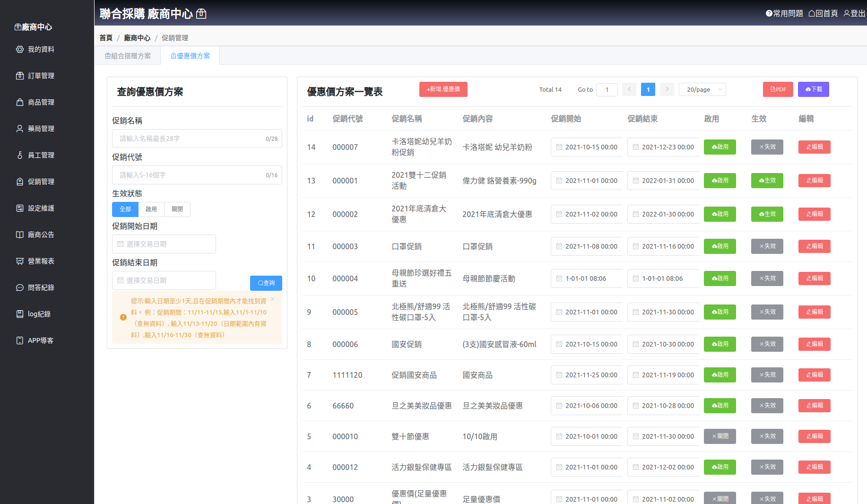
Task: Open 促銷結束日期 date picker
Action: (x=164, y=280)
